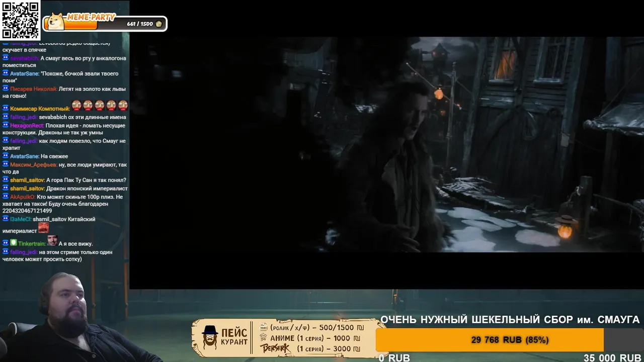This screenshot has width=644, height=362.
Task: Click the 661 / 1500 counter
Action: click(x=140, y=24)
